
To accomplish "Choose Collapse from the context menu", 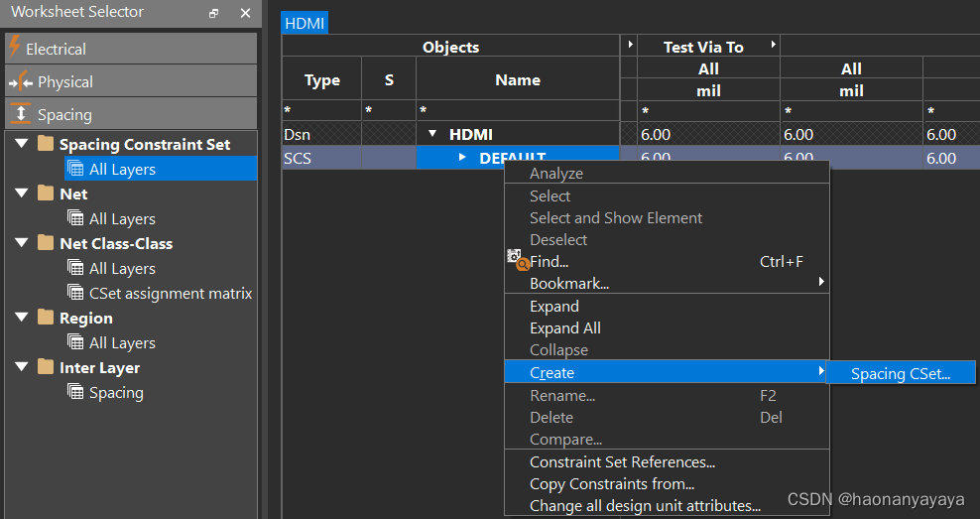I will 667,350.
